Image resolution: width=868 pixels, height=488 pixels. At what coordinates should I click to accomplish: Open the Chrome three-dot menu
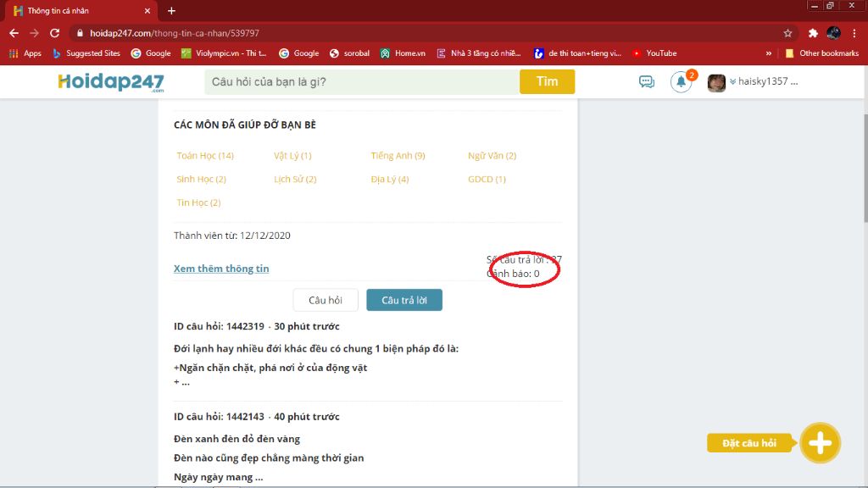pyautogui.click(x=854, y=33)
